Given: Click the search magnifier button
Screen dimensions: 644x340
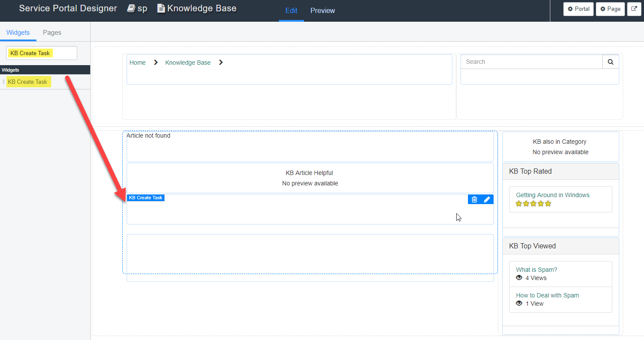Looking at the screenshot, I should (611, 62).
